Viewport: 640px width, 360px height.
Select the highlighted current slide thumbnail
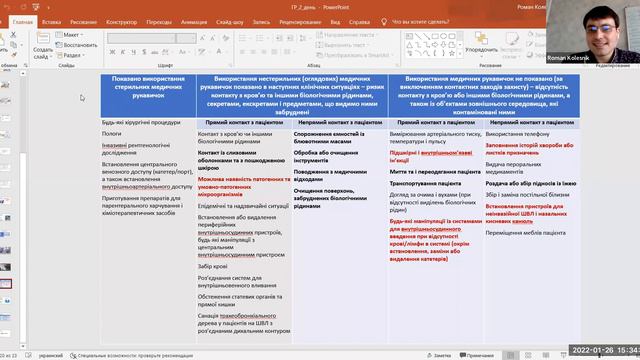tap(6, 284)
